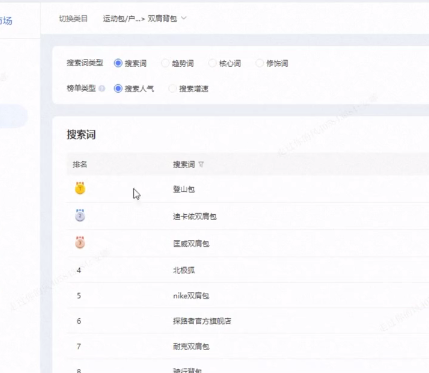
Task: Open search term nike双肩包
Action: [x=191, y=296]
